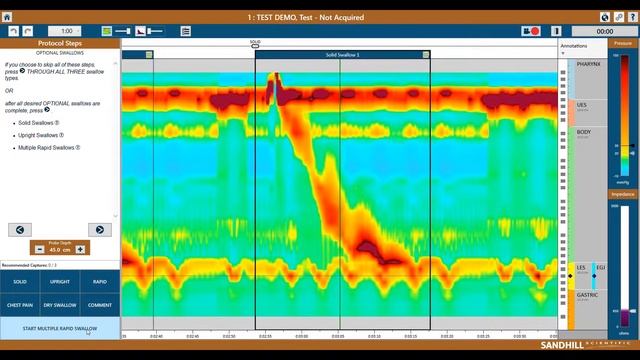Open the list view icon in toolbar
The image size is (640, 360).
186,31
